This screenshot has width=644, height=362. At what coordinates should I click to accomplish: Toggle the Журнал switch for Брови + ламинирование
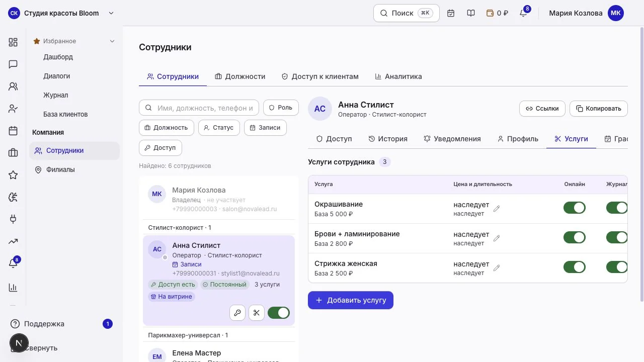(x=617, y=237)
